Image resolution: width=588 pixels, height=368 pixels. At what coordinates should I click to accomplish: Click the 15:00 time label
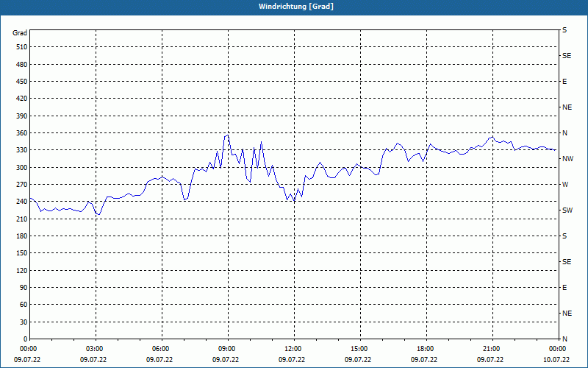point(359,348)
